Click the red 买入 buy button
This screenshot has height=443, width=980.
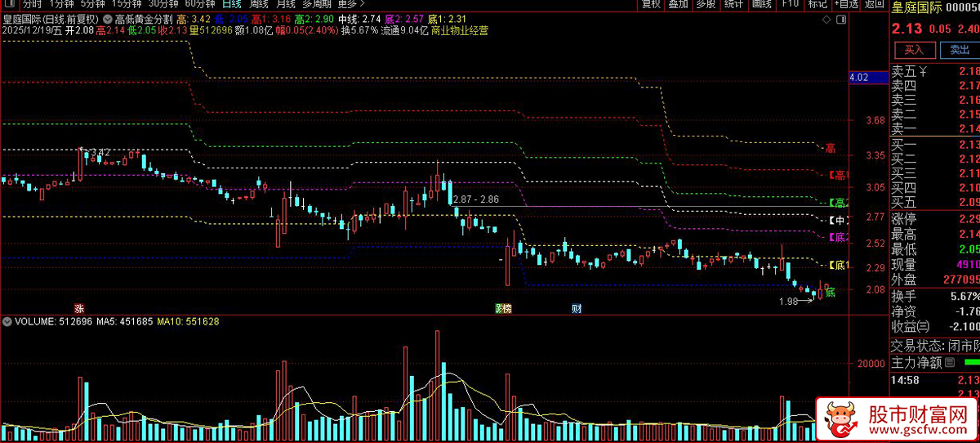tap(915, 50)
